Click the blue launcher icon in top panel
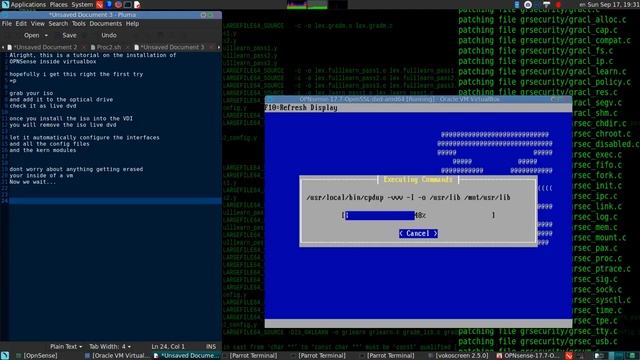 (109, 5)
